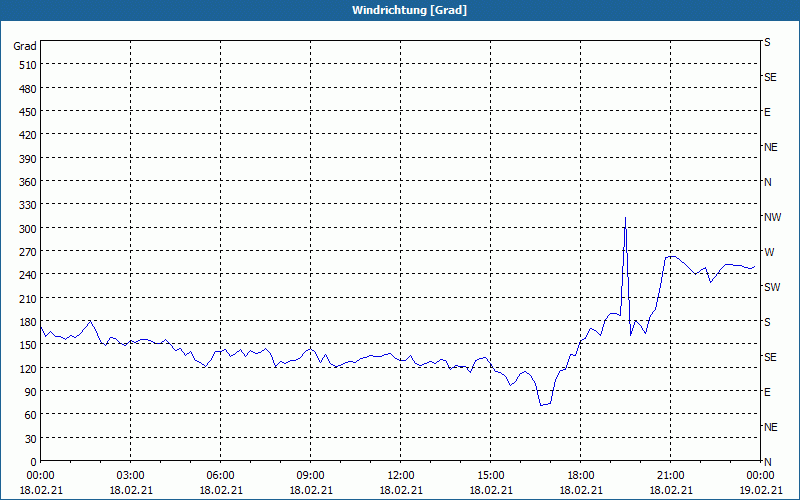Select the SW compass label
Viewport: 800px width, 500px height.
772,287
